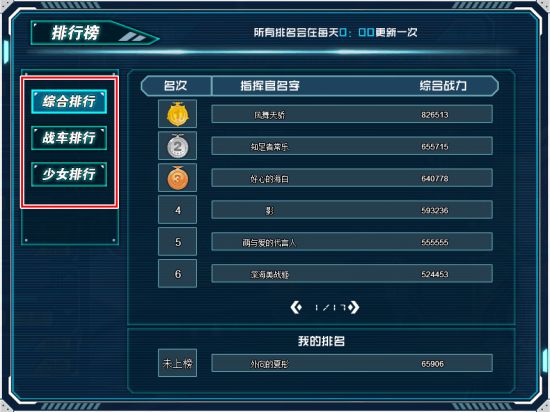Screen dimensions: 550x412
Task: Select the player row with power 555555
Action: [x=352, y=242]
